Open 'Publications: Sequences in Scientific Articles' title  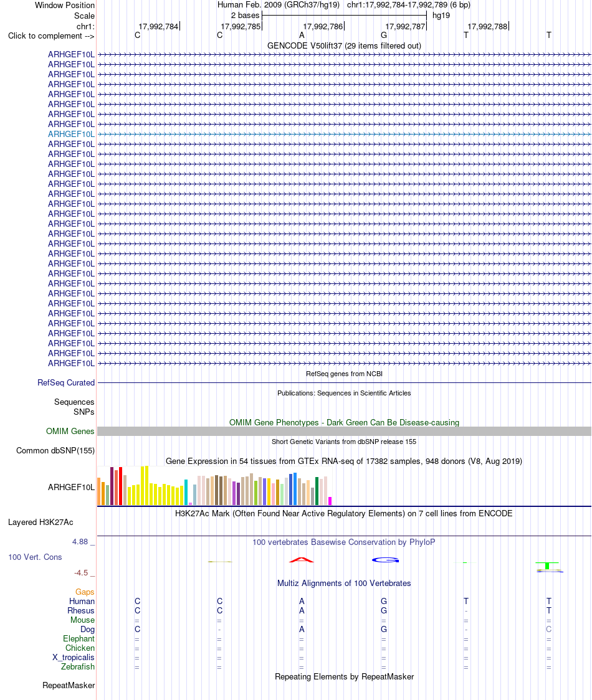344,393
